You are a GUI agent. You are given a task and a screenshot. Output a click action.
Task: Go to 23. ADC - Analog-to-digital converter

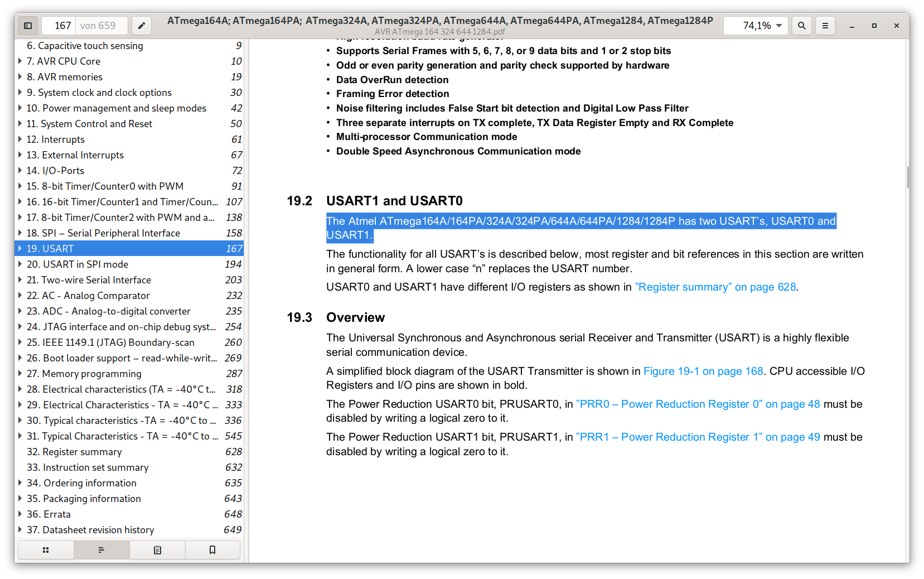tap(129, 311)
